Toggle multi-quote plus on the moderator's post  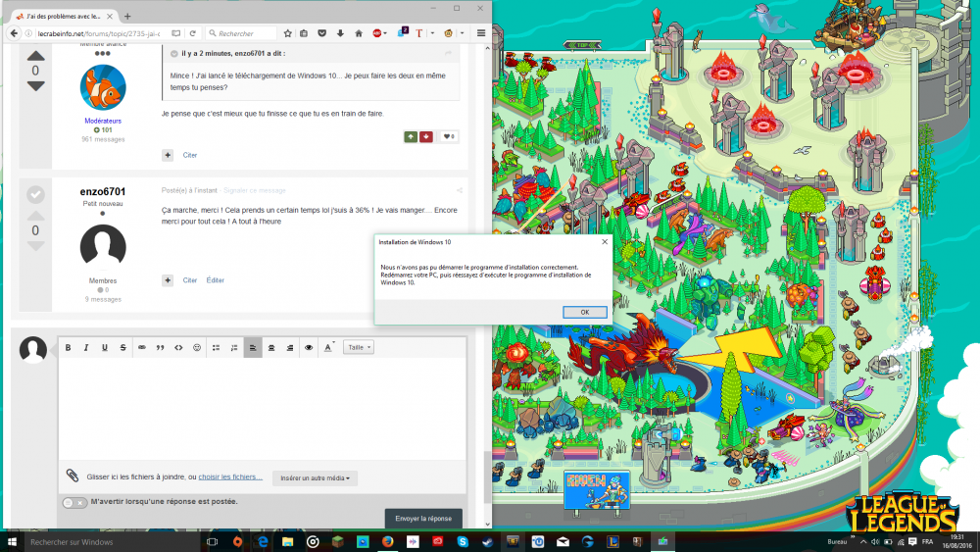tap(168, 155)
